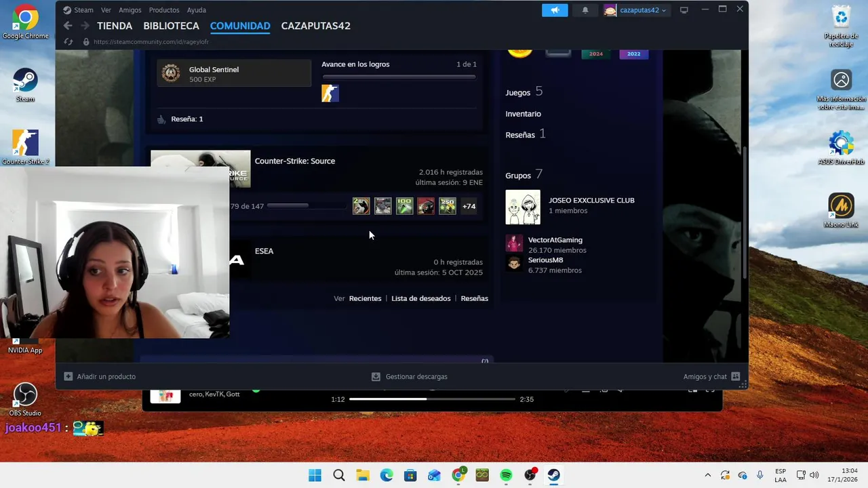Image resolution: width=868 pixels, height=488 pixels.
Task: Open the SeriousM8 group name link
Action: [546, 260]
